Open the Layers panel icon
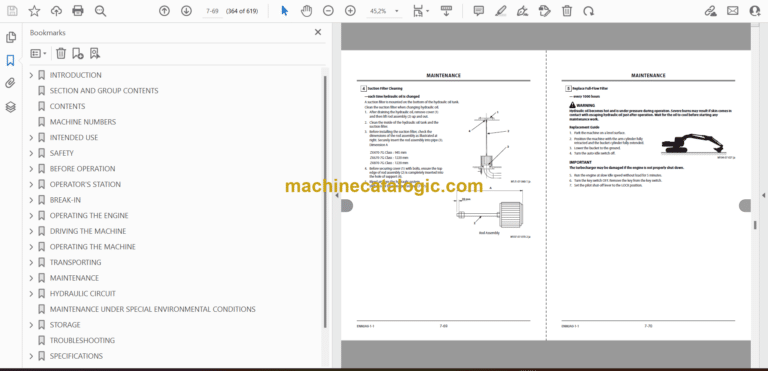 coord(10,107)
